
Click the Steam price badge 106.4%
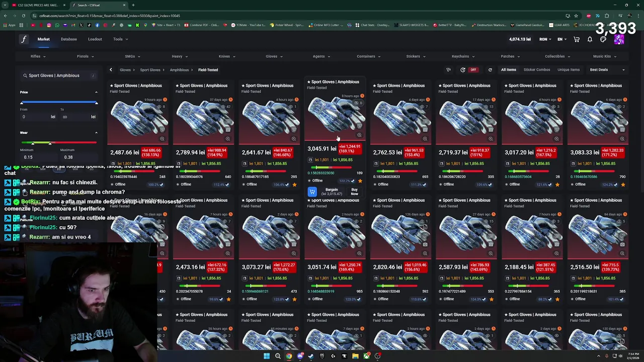pos(280,185)
